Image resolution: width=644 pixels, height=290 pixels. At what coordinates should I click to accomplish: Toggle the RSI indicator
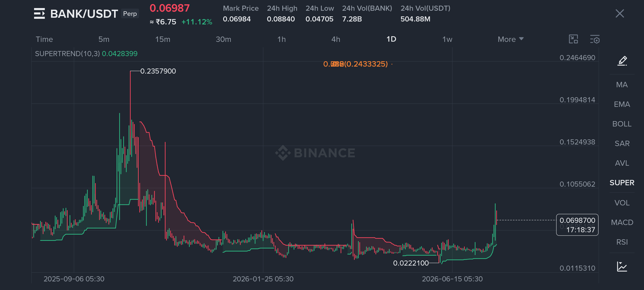(x=622, y=242)
